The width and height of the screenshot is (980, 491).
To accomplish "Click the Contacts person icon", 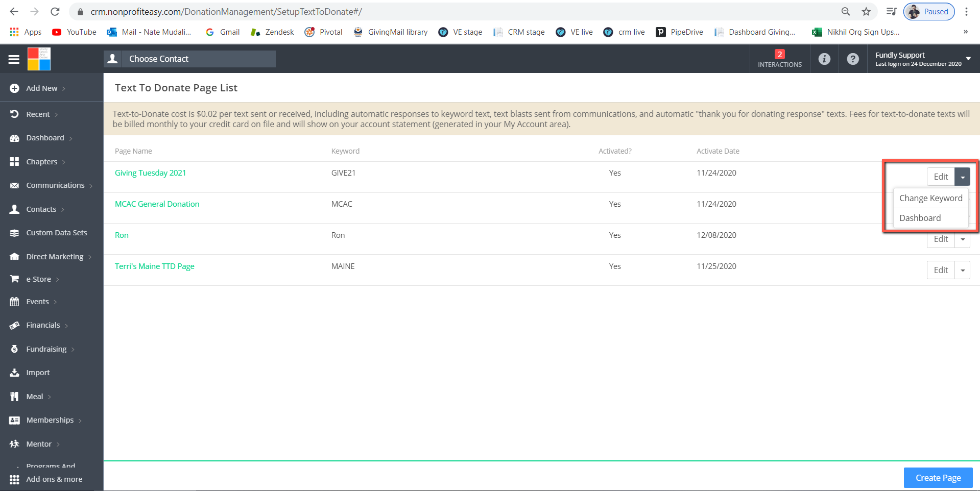I will 14,209.
